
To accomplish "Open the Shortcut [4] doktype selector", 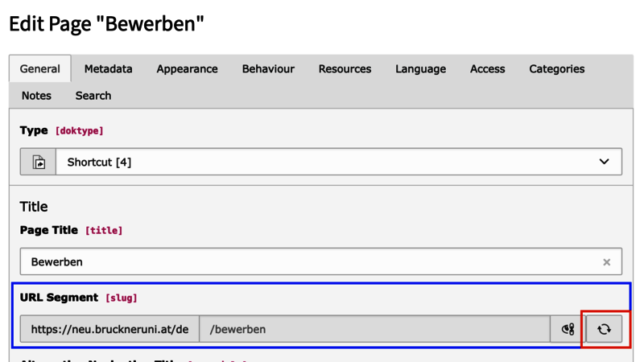I will 339,162.
